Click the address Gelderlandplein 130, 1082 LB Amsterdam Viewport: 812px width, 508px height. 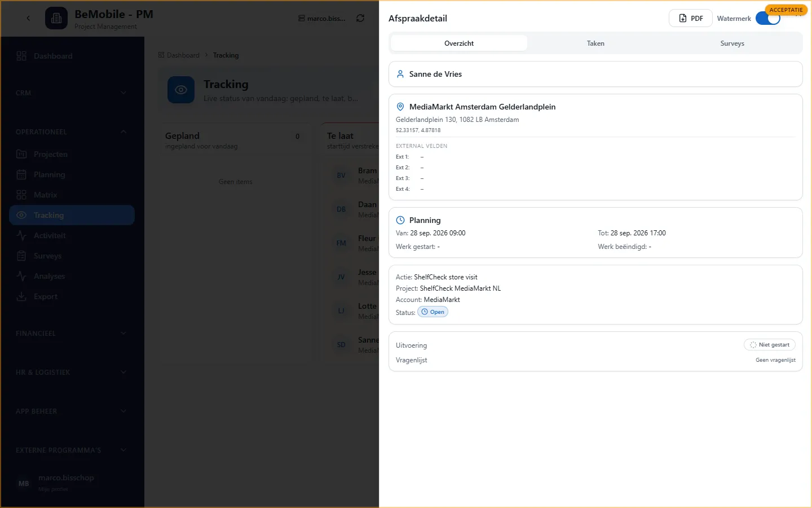tap(457, 120)
